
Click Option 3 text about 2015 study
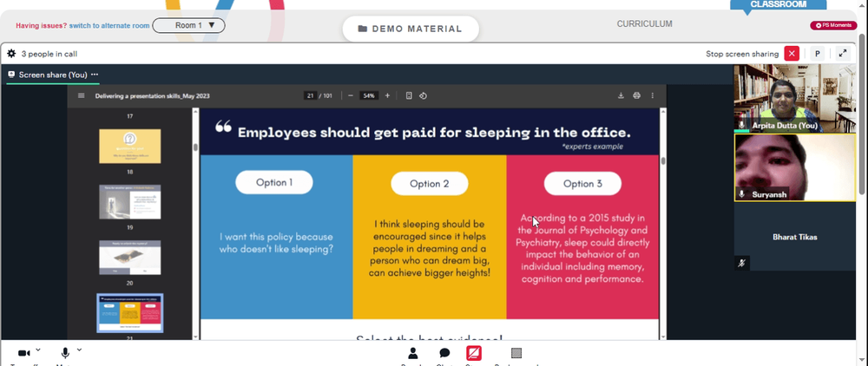coord(582,248)
